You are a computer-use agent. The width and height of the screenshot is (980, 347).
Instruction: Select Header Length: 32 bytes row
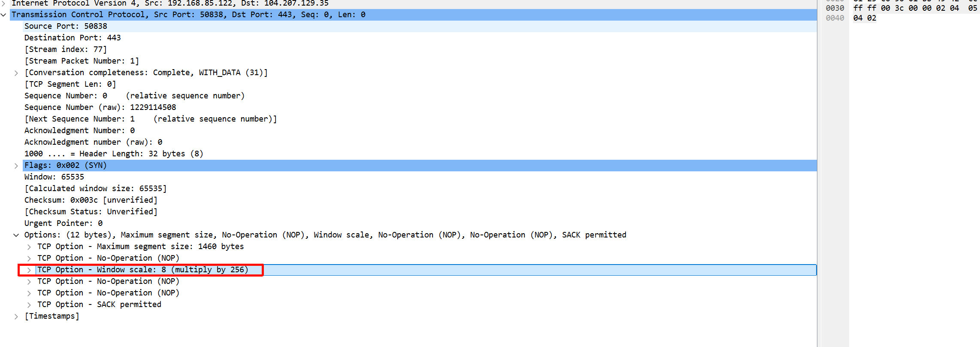point(420,154)
